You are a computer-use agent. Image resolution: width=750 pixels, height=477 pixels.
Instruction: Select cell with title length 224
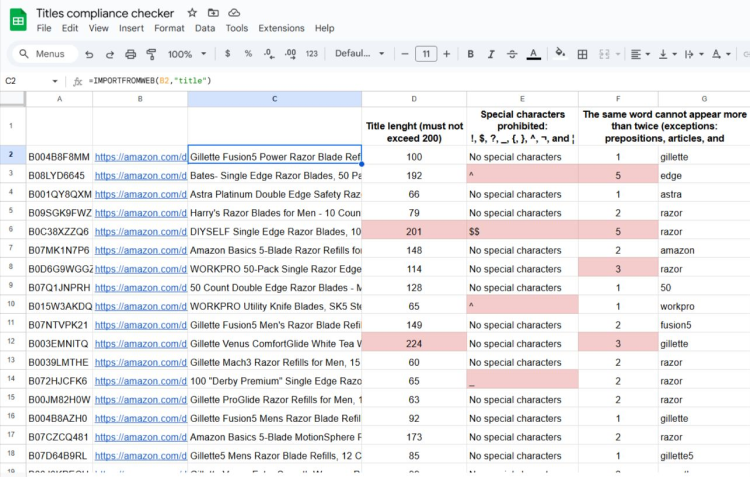(x=414, y=344)
